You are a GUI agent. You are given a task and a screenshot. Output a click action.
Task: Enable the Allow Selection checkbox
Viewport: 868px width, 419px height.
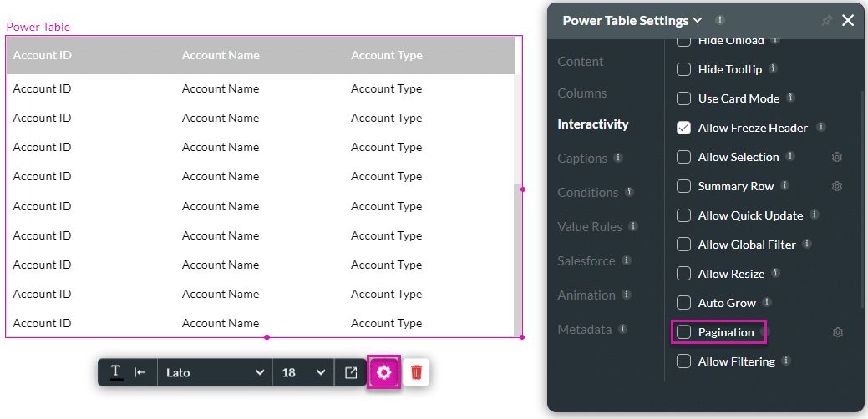pyautogui.click(x=683, y=158)
